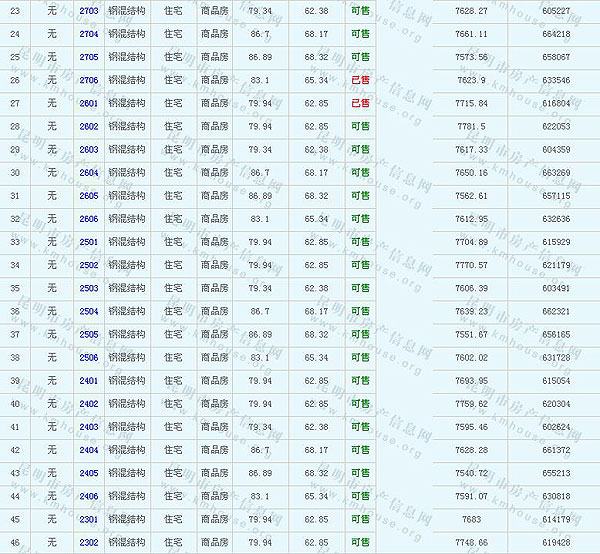
Task: Click room 2302 link
Action: coord(88,542)
